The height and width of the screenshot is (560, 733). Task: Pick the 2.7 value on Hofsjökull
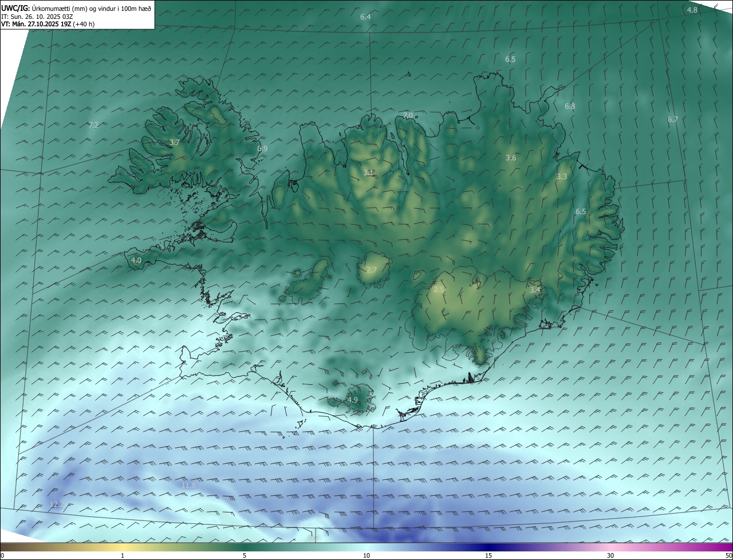coord(372,270)
